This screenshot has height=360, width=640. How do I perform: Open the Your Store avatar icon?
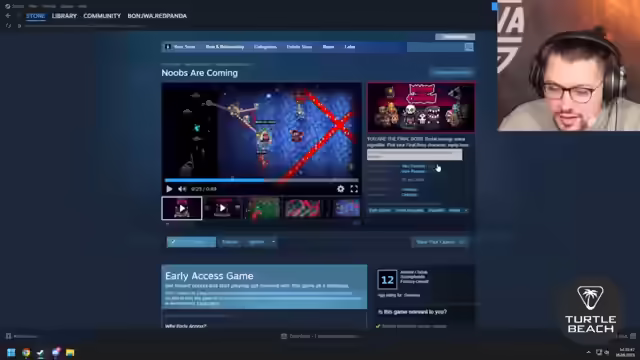pos(168,47)
